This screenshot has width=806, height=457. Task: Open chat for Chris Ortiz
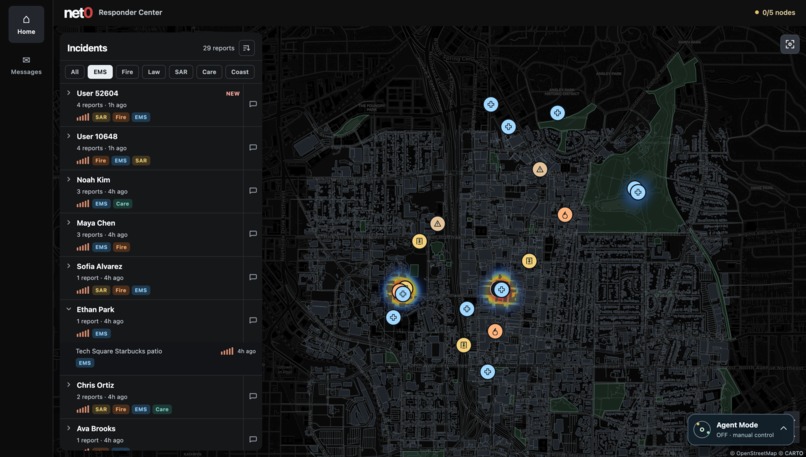[x=253, y=396]
